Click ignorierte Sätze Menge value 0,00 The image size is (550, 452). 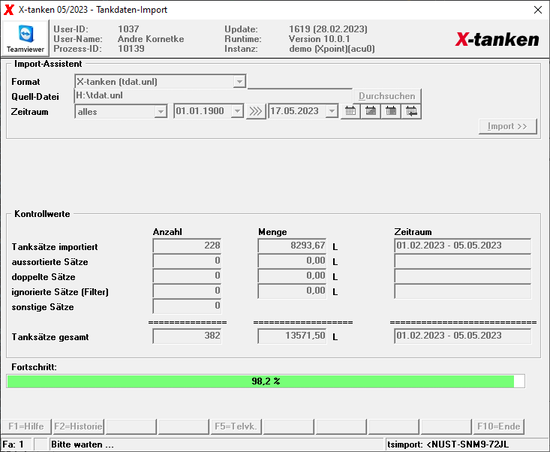292,291
